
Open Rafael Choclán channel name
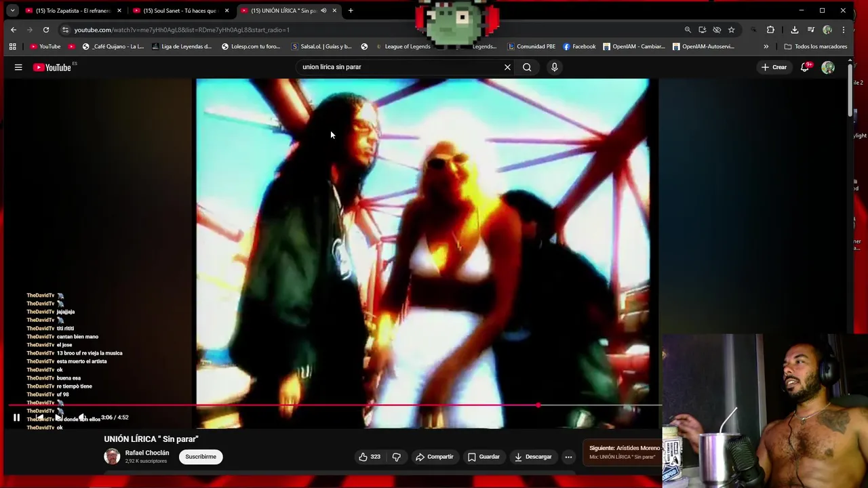tap(147, 453)
